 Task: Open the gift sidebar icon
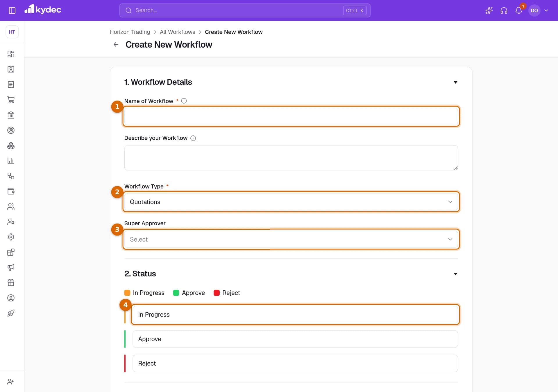coord(11,283)
